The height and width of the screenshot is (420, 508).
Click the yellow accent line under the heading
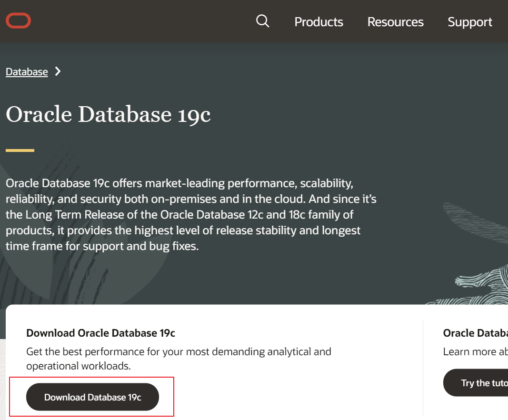(20, 150)
